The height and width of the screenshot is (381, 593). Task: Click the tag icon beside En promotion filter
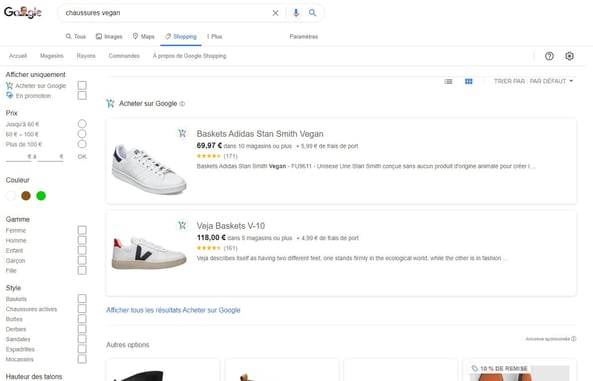(x=9, y=95)
